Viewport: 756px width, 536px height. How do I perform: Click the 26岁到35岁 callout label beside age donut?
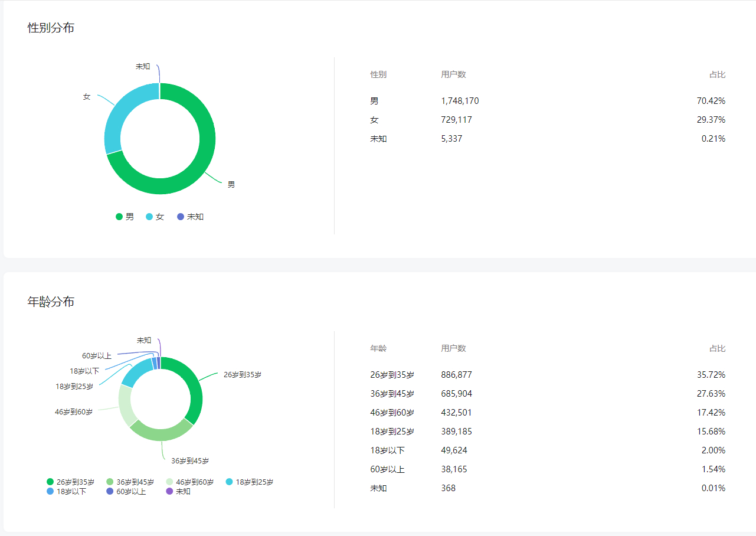tap(242, 374)
